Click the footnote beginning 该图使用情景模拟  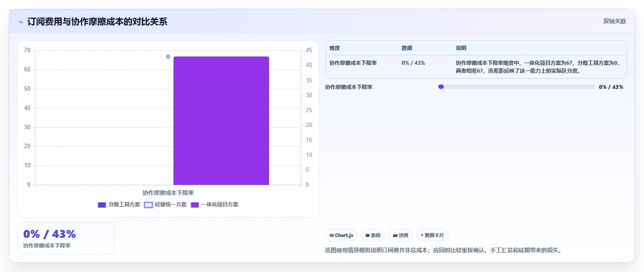(x=443, y=251)
